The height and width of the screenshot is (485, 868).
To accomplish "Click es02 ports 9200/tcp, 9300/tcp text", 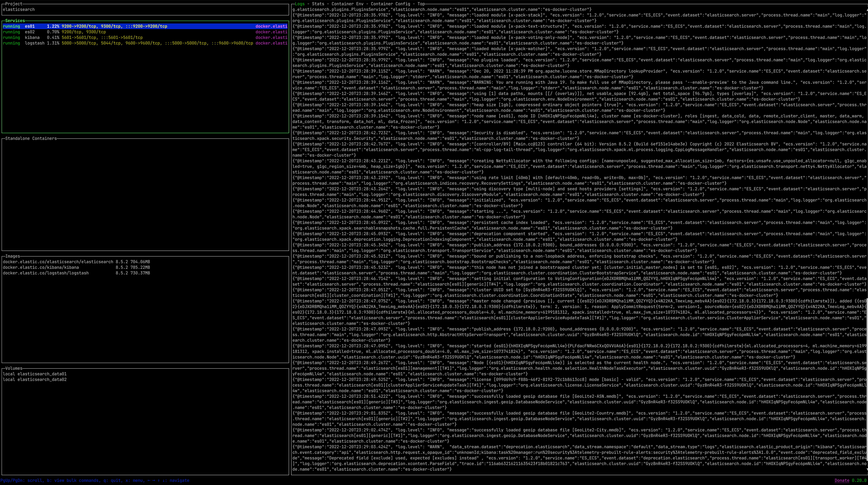I will (84, 32).
